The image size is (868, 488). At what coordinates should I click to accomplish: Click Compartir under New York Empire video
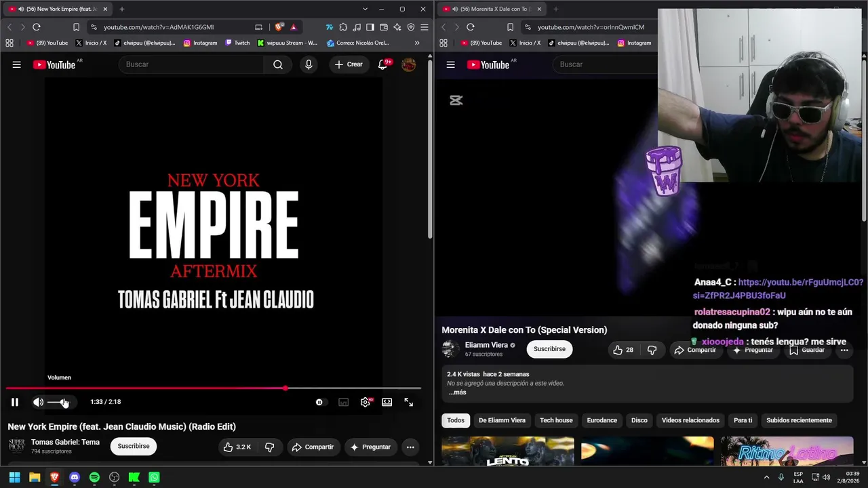(313, 447)
